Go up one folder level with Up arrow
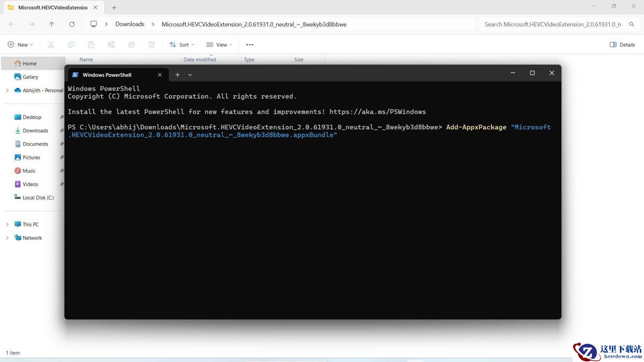Image resolution: width=644 pixels, height=362 pixels. 52,24
